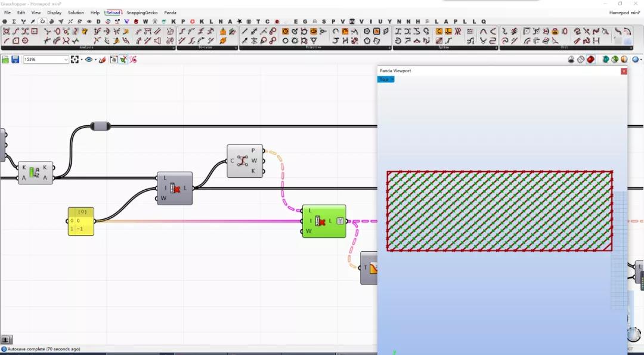
Task: Open the Edit menu
Action: [21, 13]
